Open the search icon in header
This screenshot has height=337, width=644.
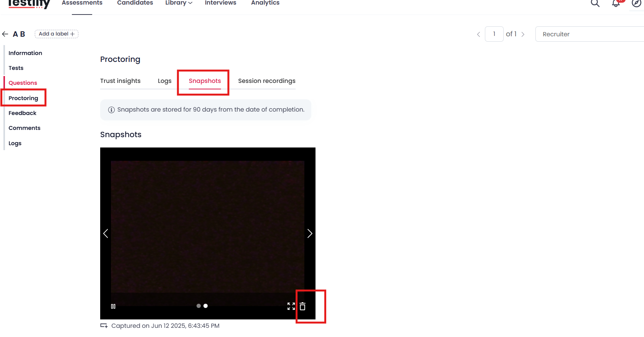click(595, 3)
